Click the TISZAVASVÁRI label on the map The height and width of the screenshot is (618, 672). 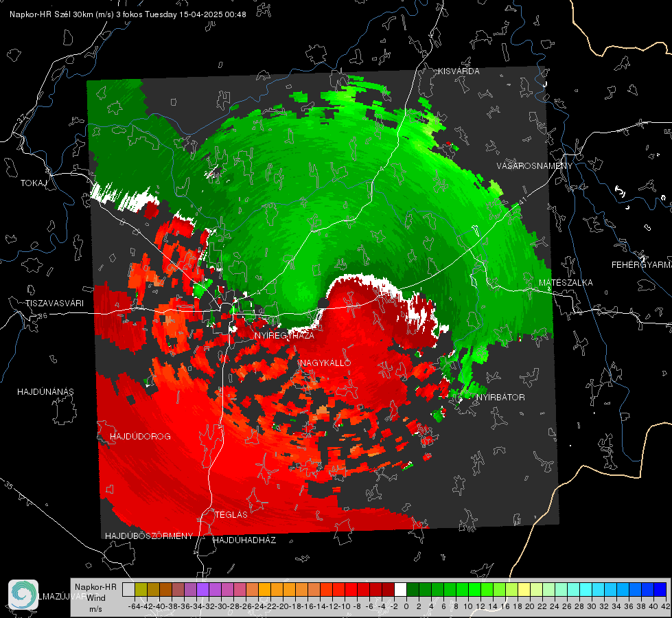click(55, 304)
